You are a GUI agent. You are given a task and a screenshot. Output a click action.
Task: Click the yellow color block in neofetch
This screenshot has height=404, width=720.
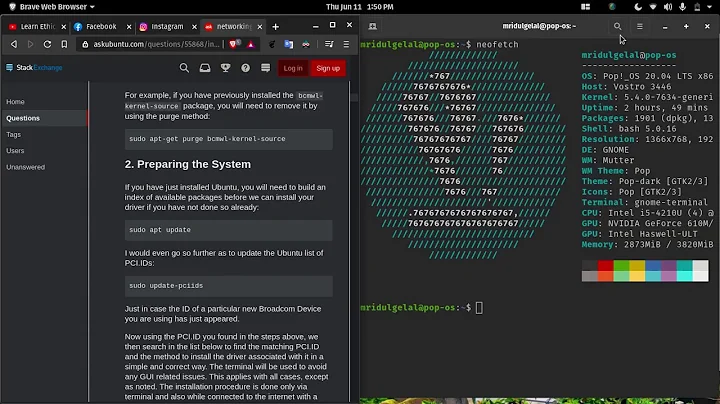tap(637, 265)
